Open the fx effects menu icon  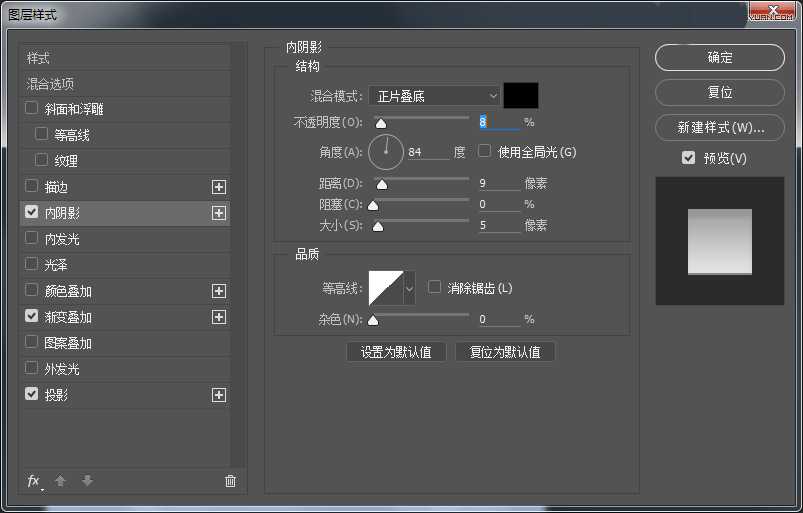(34, 481)
